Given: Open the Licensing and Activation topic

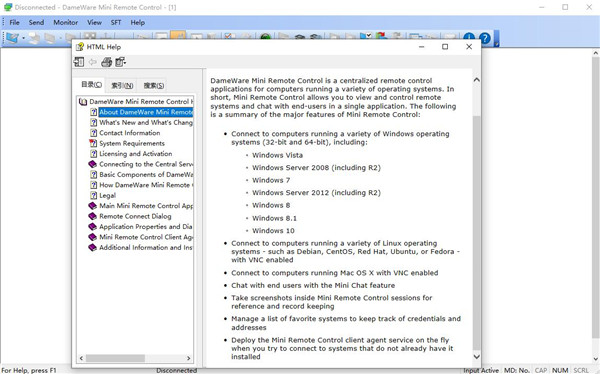Looking at the screenshot, I should (x=136, y=154).
